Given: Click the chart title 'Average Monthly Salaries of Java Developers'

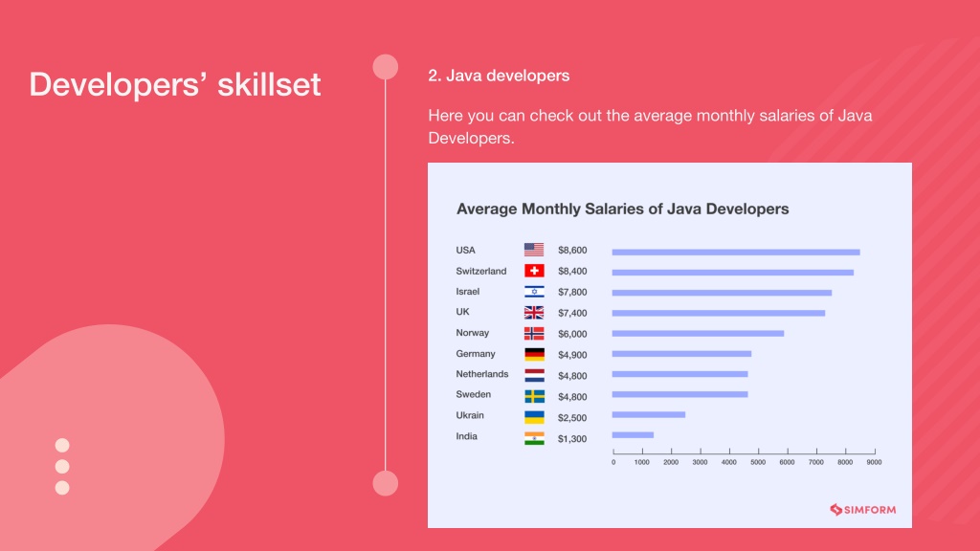Looking at the screenshot, I should [622, 209].
